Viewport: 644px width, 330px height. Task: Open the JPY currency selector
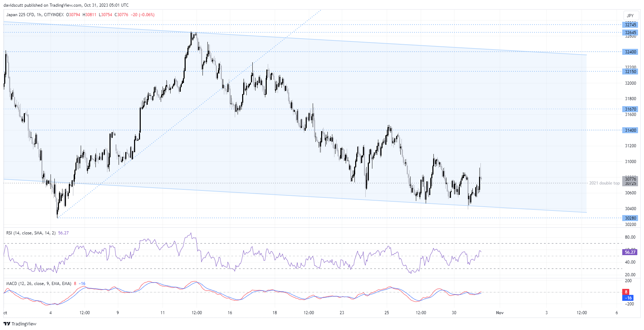[630, 15]
